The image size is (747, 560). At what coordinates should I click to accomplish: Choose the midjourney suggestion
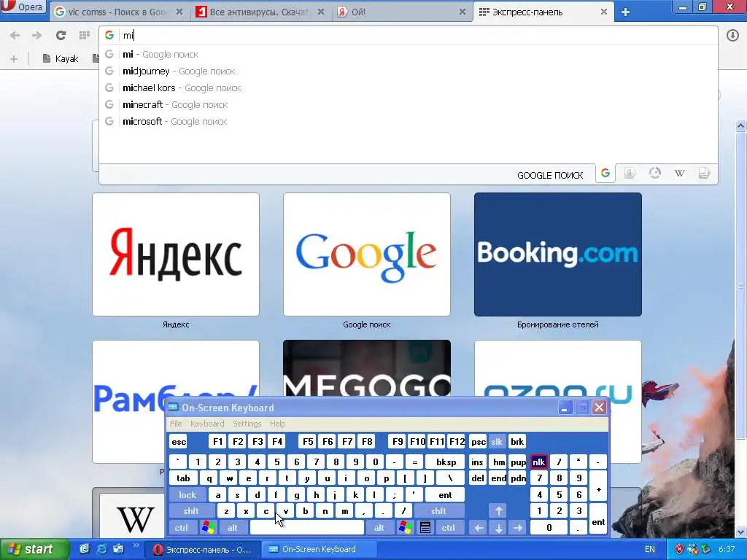pos(409,71)
